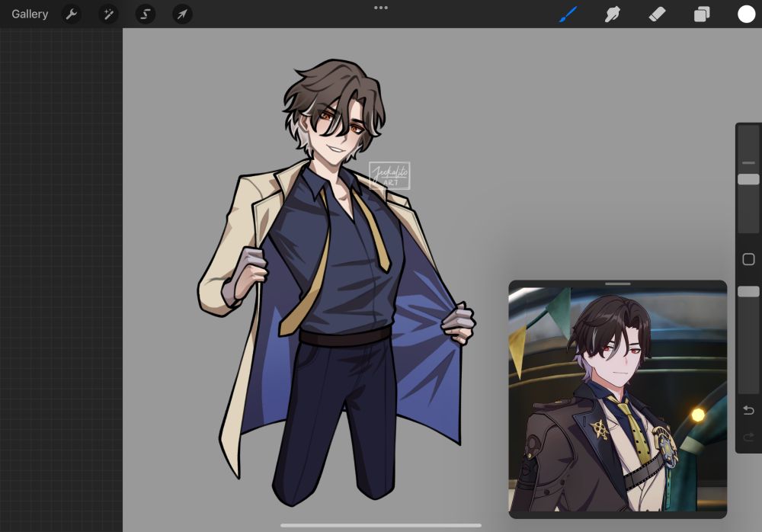Tap the iPad home indicator bar

(x=381, y=525)
